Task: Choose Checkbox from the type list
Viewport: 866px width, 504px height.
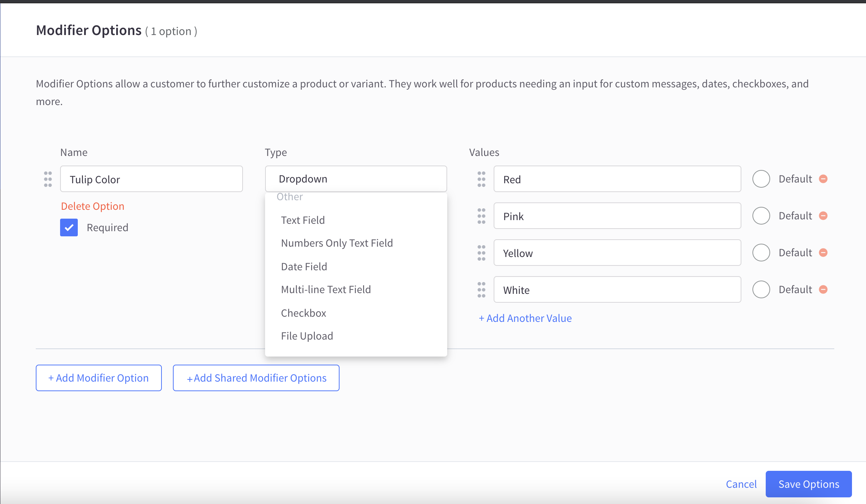Action: tap(356, 313)
